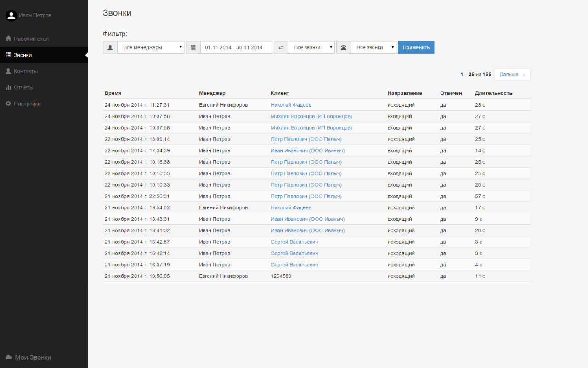Open Контакты in the sidebar
This screenshot has width=588, height=368.
[44, 71]
